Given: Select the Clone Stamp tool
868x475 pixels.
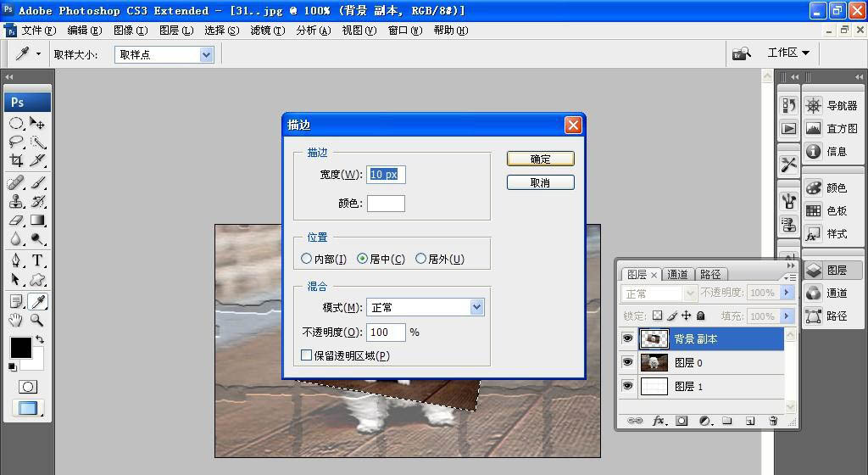Looking at the screenshot, I should pos(16,201).
